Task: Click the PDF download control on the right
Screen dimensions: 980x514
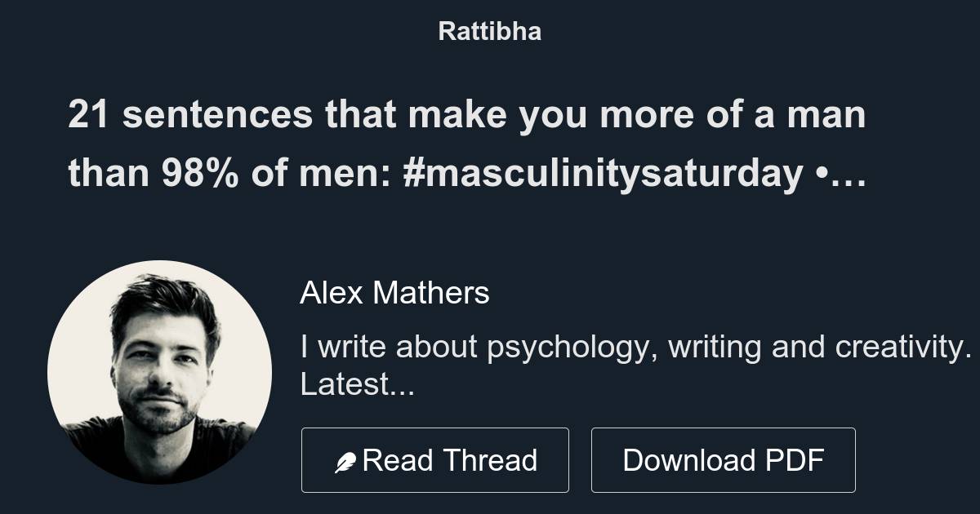Action: click(724, 459)
